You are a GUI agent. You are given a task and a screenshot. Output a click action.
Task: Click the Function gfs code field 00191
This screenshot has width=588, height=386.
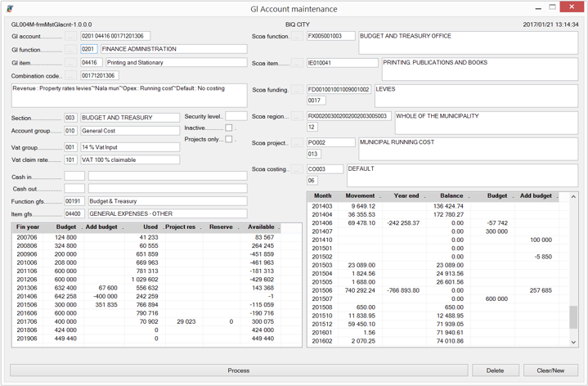74,201
